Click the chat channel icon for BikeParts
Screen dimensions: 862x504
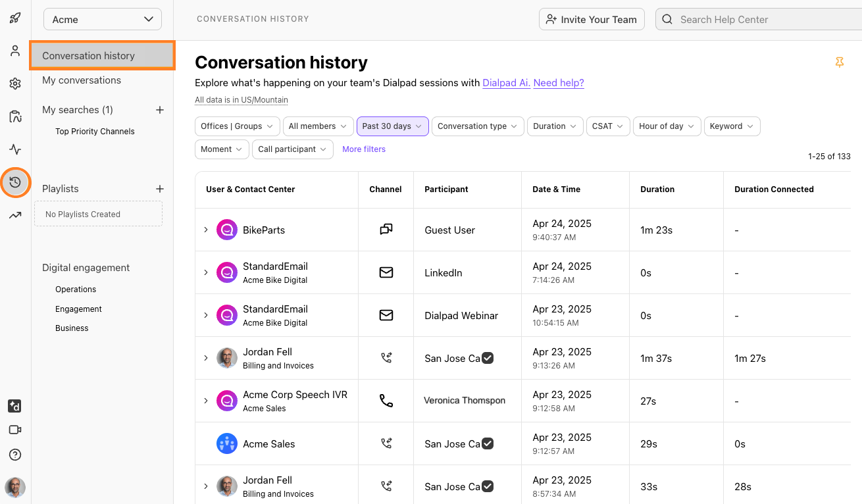tap(386, 230)
